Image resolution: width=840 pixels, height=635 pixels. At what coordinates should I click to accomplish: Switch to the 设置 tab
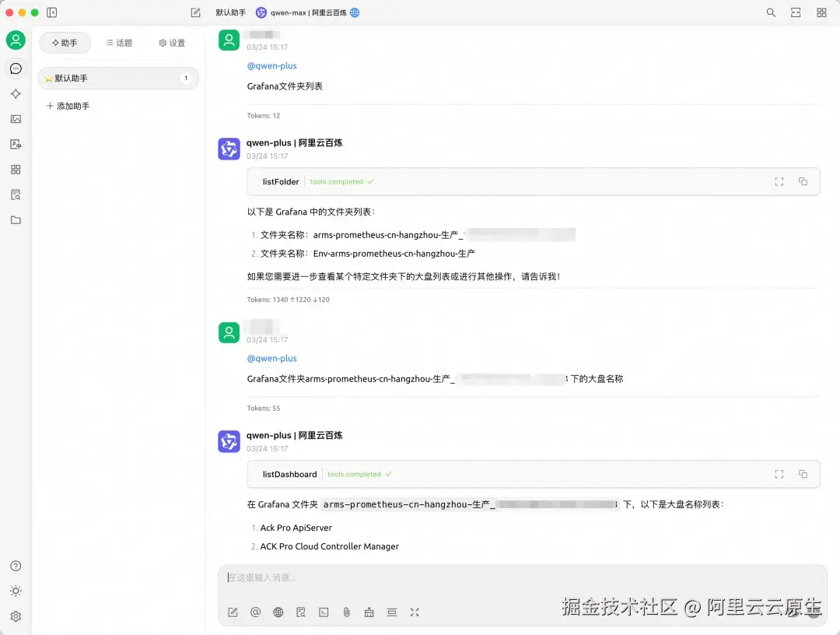[x=172, y=43]
